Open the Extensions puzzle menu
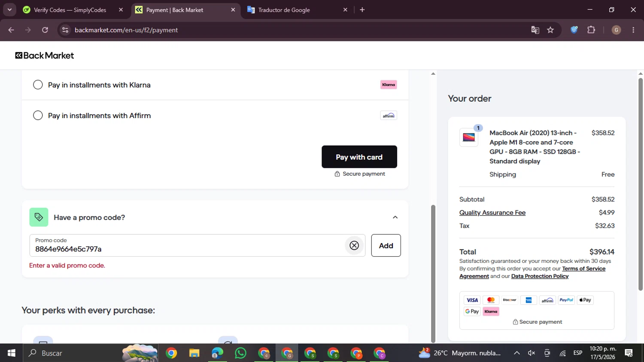This screenshot has height=362, width=644. point(591,30)
